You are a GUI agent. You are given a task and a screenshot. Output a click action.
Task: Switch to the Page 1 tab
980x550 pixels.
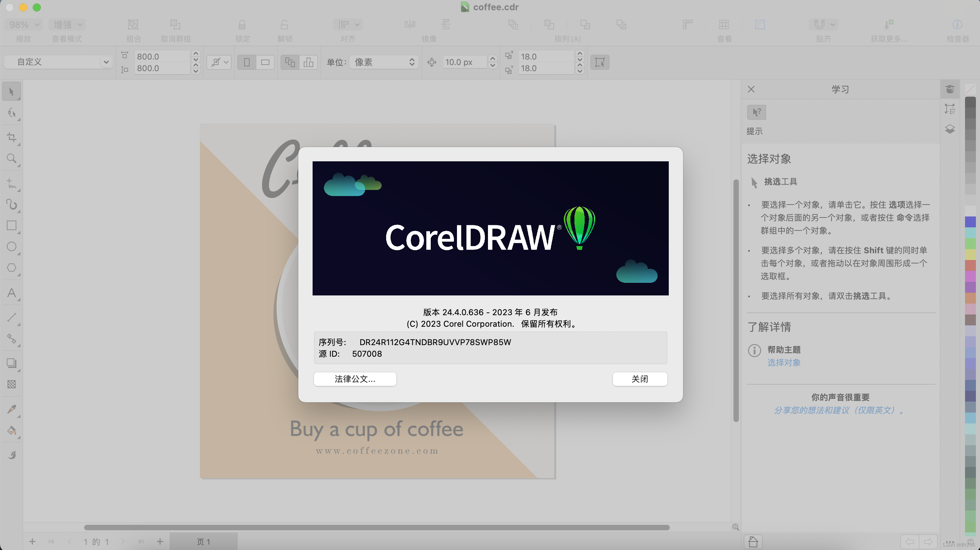(x=204, y=541)
